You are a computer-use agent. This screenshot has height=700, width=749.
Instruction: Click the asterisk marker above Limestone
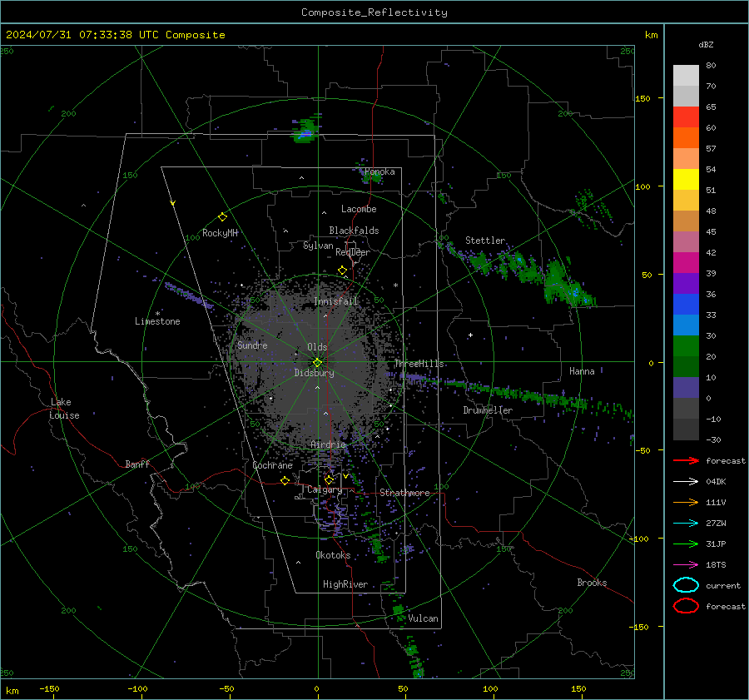click(x=157, y=314)
